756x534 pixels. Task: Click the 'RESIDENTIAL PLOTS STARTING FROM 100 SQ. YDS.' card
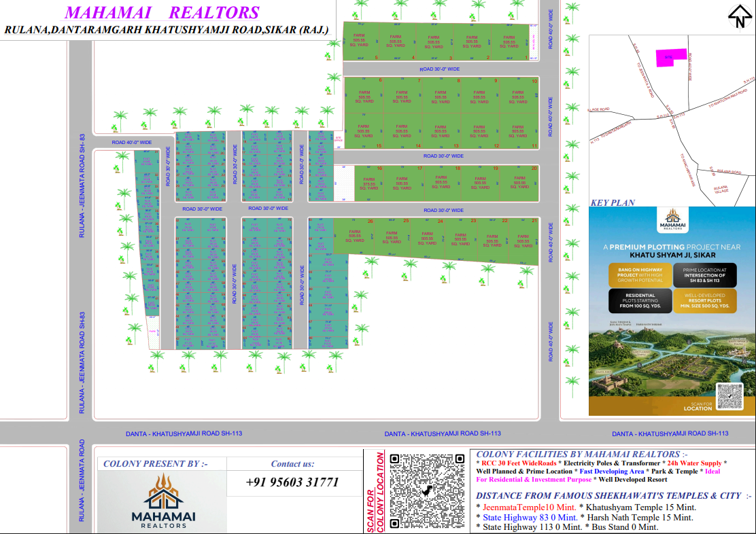coord(640,301)
